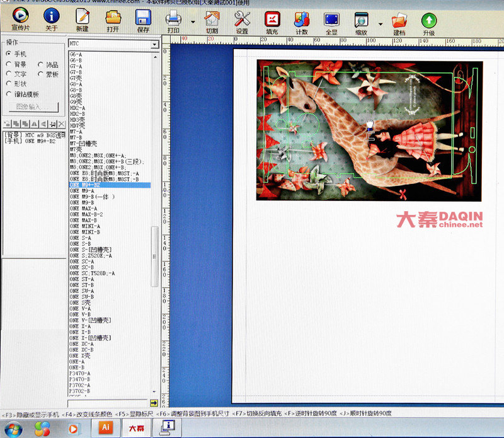Click the 升级 upgrade icon
The width and height of the screenshot is (504, 438).
[429, 21]
